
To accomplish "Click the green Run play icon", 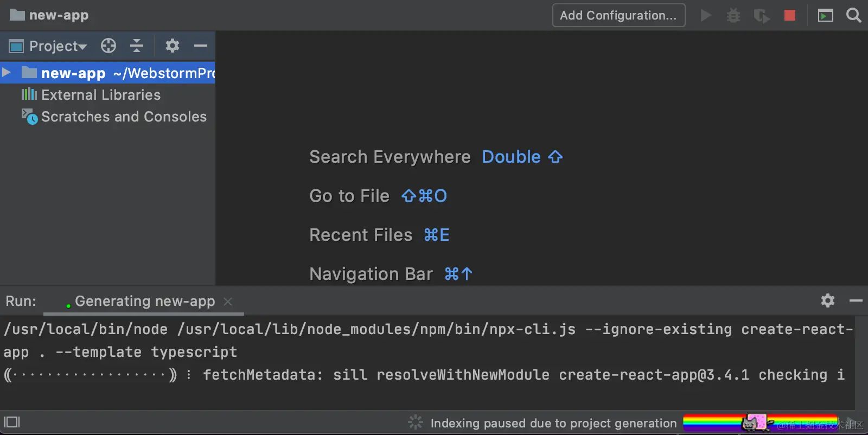I will click(x=706, y=15).
